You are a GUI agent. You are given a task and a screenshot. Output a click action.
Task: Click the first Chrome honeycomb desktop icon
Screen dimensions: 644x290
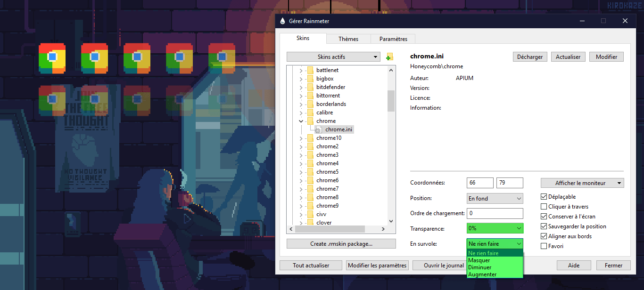point(52,58)
